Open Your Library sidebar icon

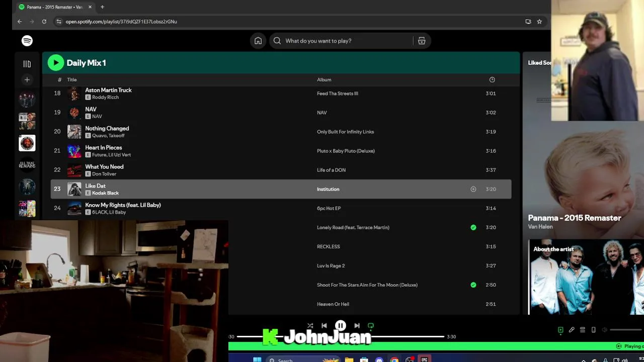(x=27, y=64)
